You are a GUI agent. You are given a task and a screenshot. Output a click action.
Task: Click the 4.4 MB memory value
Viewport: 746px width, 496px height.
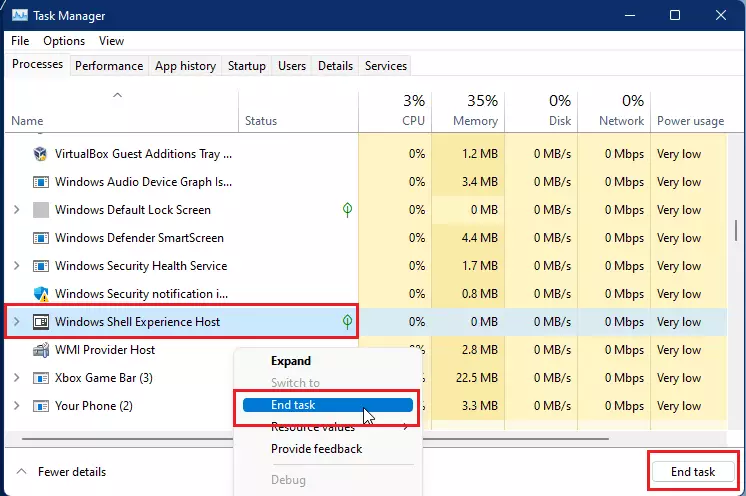[x=480, y=238]
